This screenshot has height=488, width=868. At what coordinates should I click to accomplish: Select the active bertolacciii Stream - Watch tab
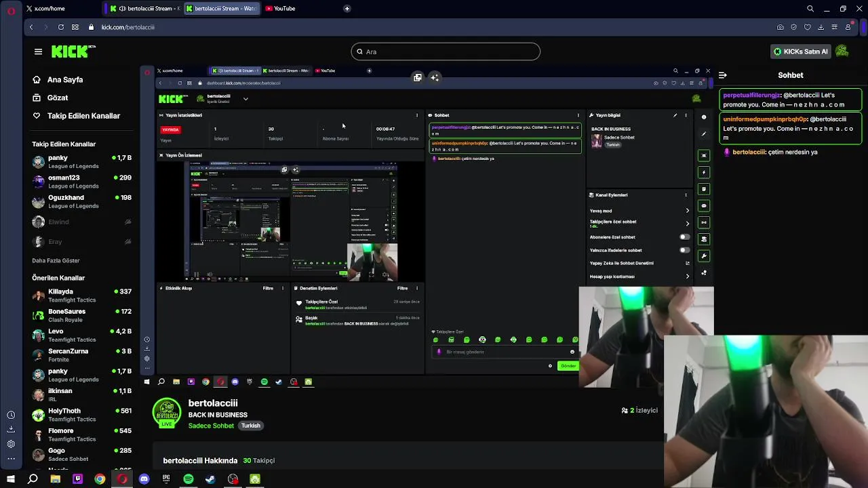pos(222,9)
